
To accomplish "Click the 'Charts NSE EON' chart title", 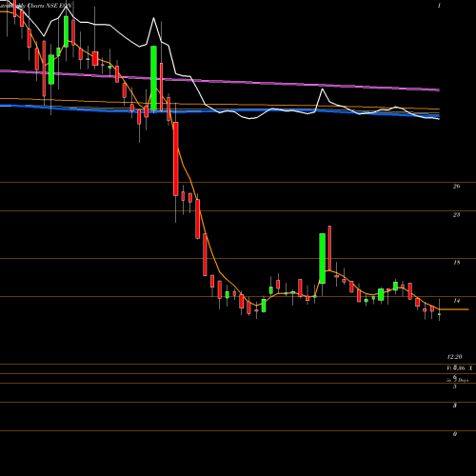I will (50, 6).
